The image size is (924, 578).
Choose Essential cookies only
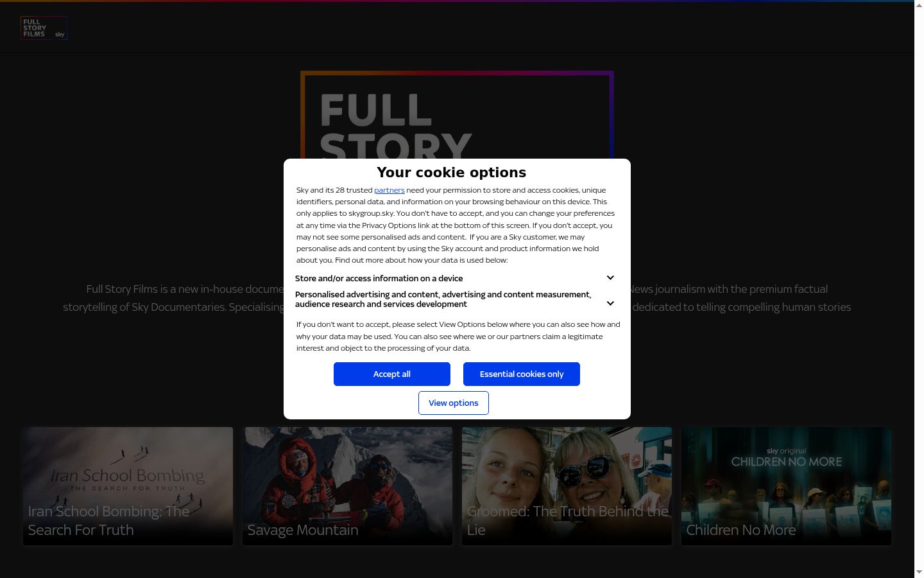click(522, 374)
